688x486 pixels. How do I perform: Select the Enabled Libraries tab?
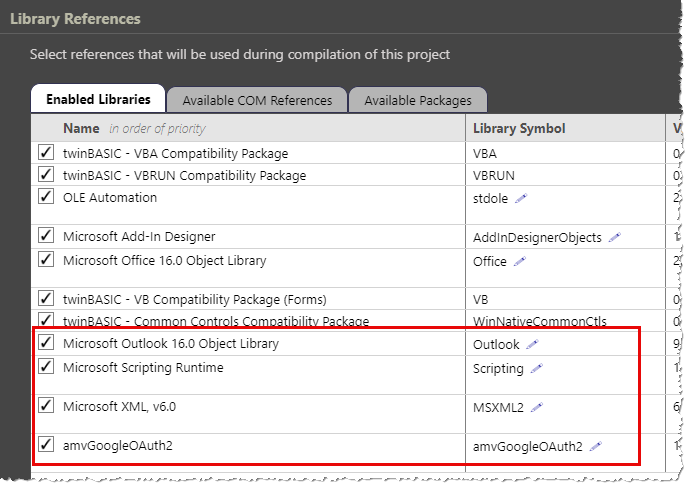click(x=98, y=99)
